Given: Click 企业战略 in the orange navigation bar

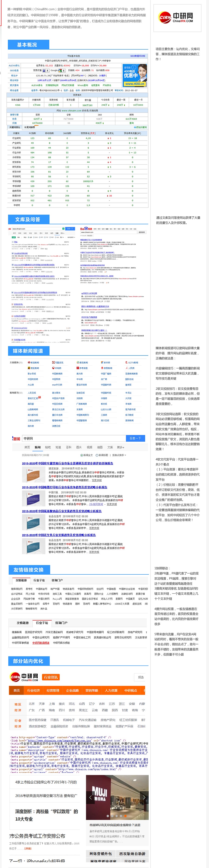Looking at the screenshot, I should [x=72, y=690].
